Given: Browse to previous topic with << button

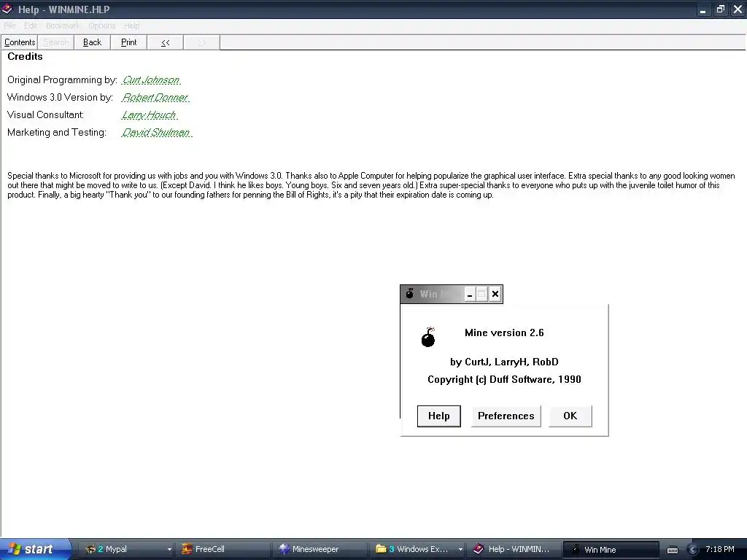Looking at the screenshot, I should pos(166,42).
